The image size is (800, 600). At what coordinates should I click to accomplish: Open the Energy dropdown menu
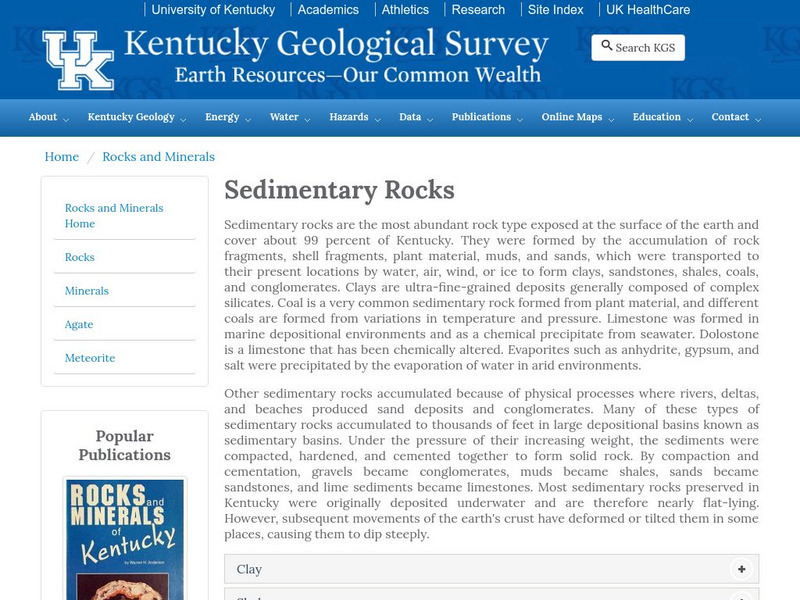coord(228,117)
